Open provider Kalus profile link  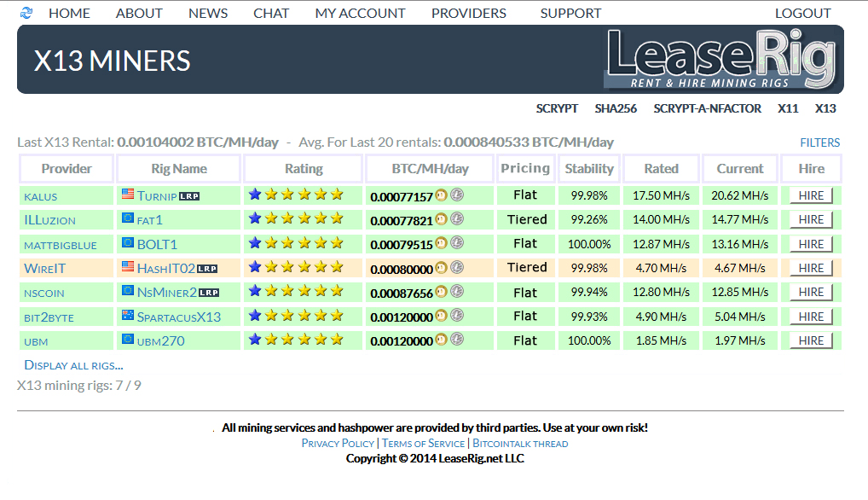pos(40,196)
